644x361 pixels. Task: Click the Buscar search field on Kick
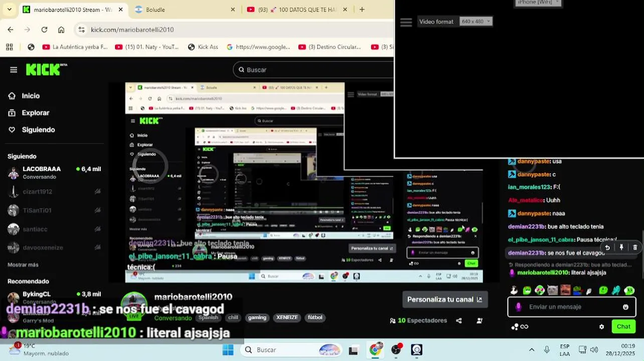point(313,70)
